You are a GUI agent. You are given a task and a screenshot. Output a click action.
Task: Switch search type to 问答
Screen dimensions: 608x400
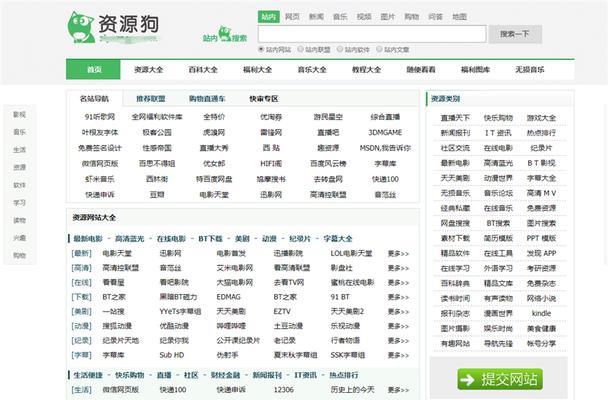[435, 17]
